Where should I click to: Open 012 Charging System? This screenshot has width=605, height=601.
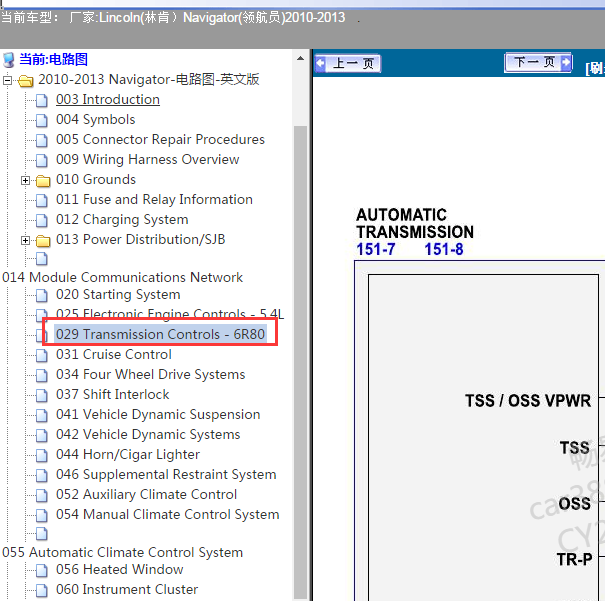pyautogui.click(x=122, y=220)
